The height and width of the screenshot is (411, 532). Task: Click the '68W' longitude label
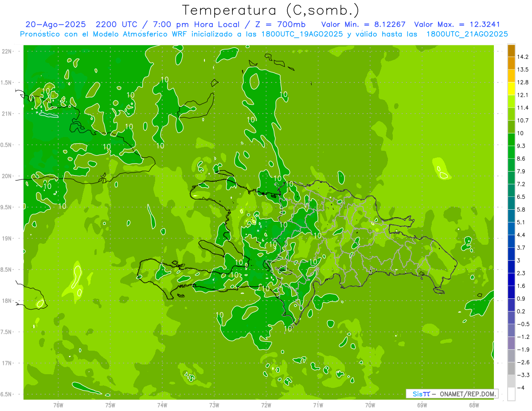pos(474,405)
